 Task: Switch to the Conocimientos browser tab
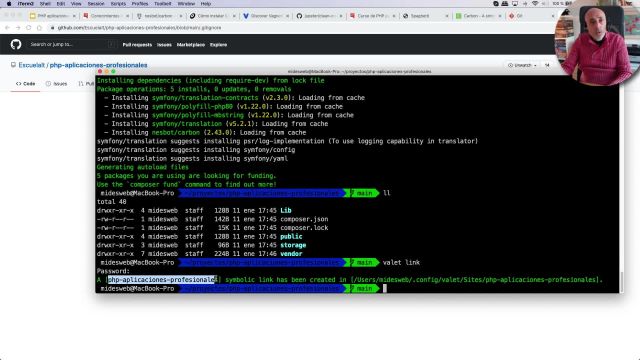(x=105, y=16)
